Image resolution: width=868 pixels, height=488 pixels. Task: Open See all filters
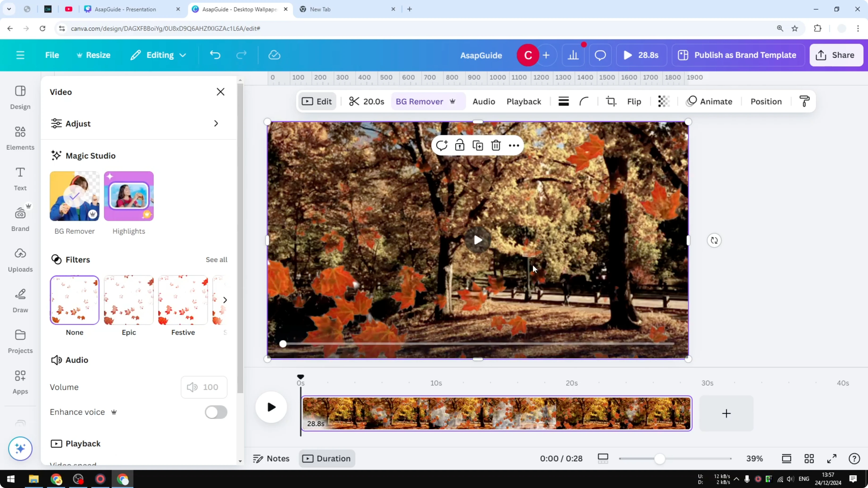(x=216, y=260)
